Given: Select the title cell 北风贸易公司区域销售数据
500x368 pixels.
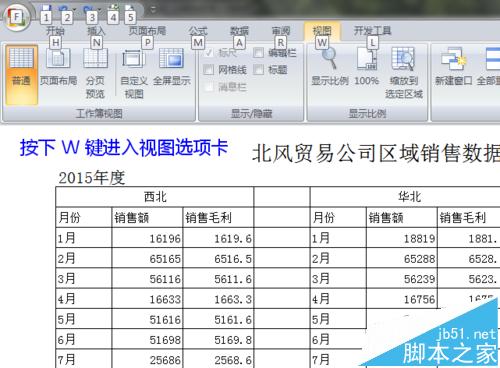Looking at the screenshot, I should point(376,154).
